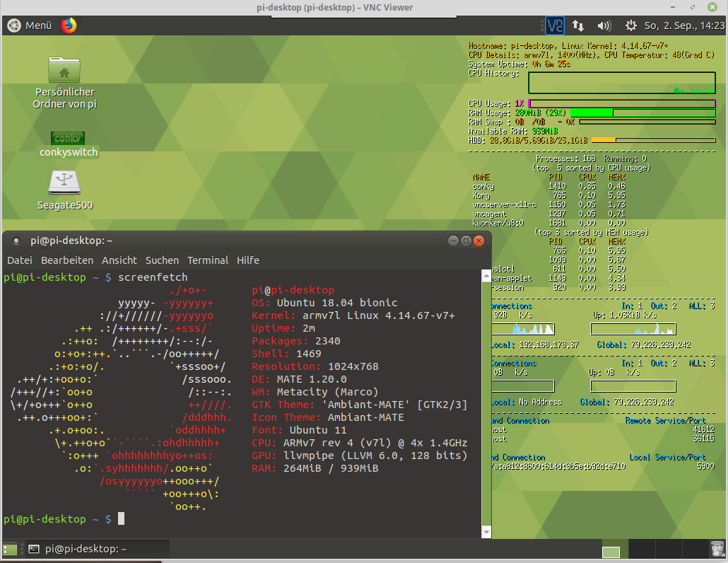
Task: Click the volume speaker icon
Action: tap(604, 25)
